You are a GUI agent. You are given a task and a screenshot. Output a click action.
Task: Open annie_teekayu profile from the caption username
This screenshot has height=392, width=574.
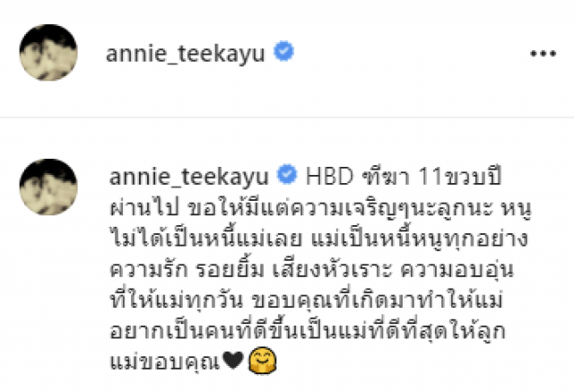(189, 177)
